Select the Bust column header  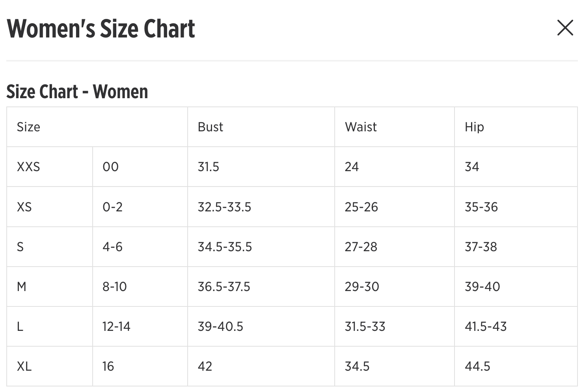tap(211, 127)
